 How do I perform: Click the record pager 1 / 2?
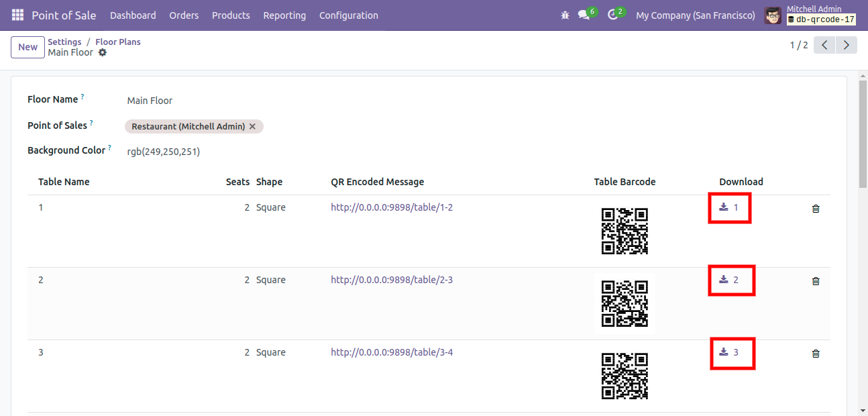(799, 45)
